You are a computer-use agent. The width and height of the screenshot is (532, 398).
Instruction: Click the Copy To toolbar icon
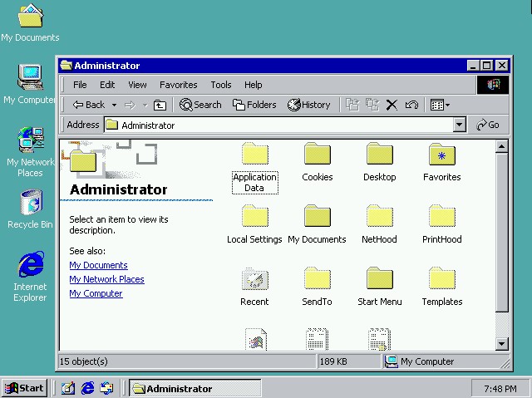[x=372, y=105]
